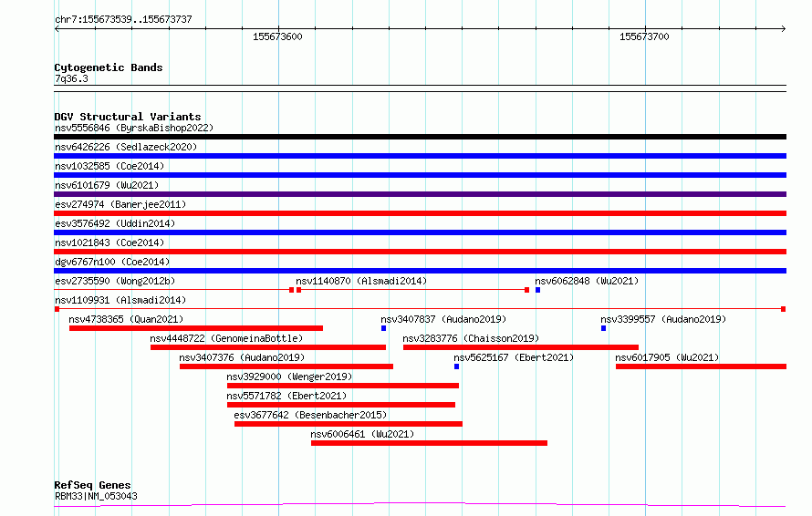Image resolution: width=812 pixels, height=516 pixels.
Task: Select the Cytogenetic Bands track heading
Action: point(109,67)
